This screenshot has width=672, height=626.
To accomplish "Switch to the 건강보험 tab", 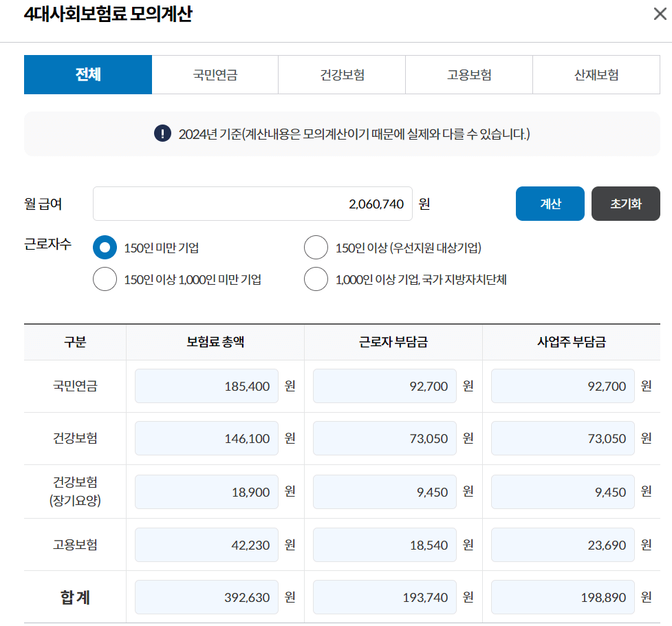I will [342, 74].
